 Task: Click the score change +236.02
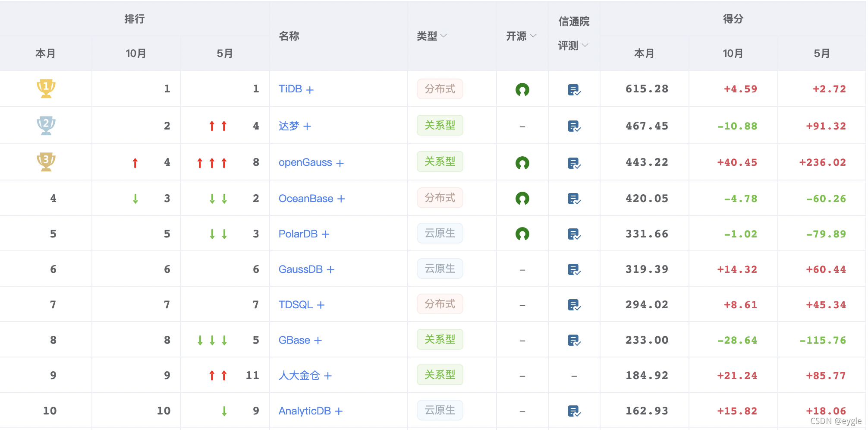(x=822, y=162)
